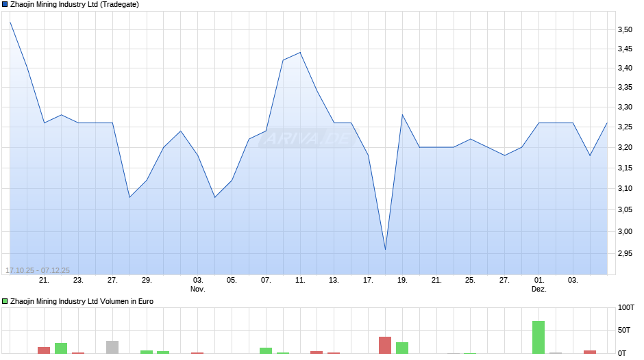Click the 3,45 price axis label
The width and height of the screenshot is (644, 360).
(x=625, y=49)
